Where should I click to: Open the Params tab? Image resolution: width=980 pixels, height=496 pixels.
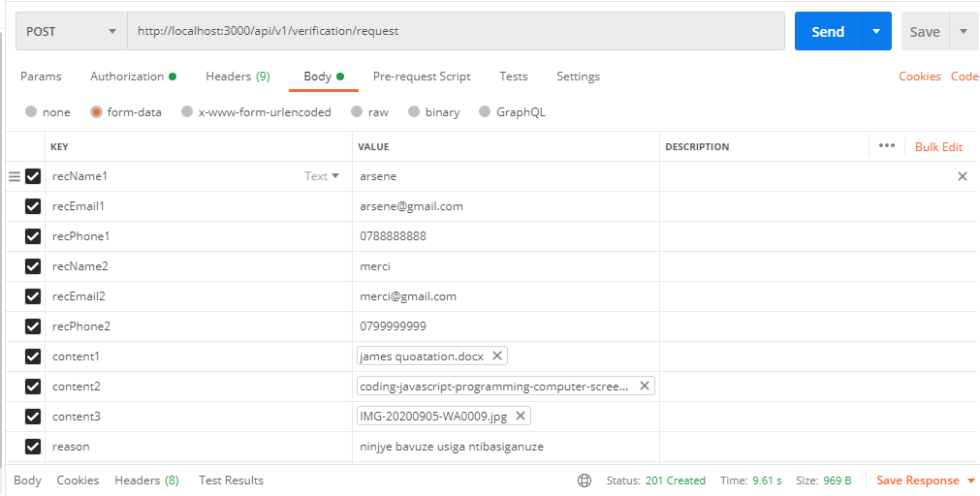tap(41, 77)
